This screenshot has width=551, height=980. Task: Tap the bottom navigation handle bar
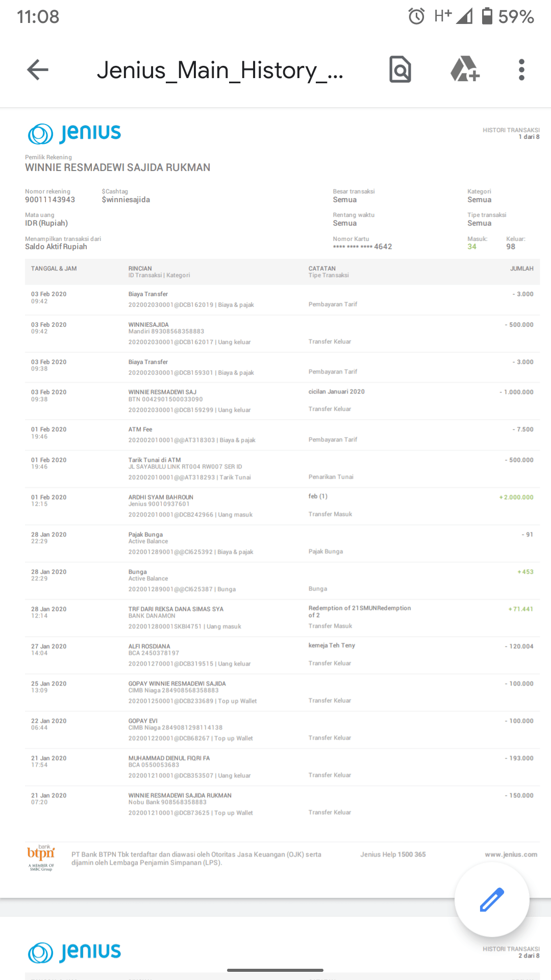(x=275, y=970)
